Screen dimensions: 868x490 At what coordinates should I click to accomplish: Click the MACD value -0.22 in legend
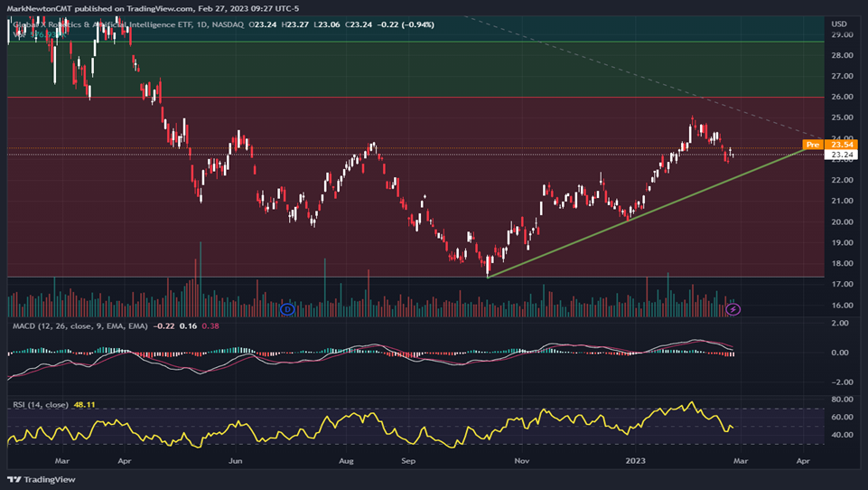coord(163,326)
